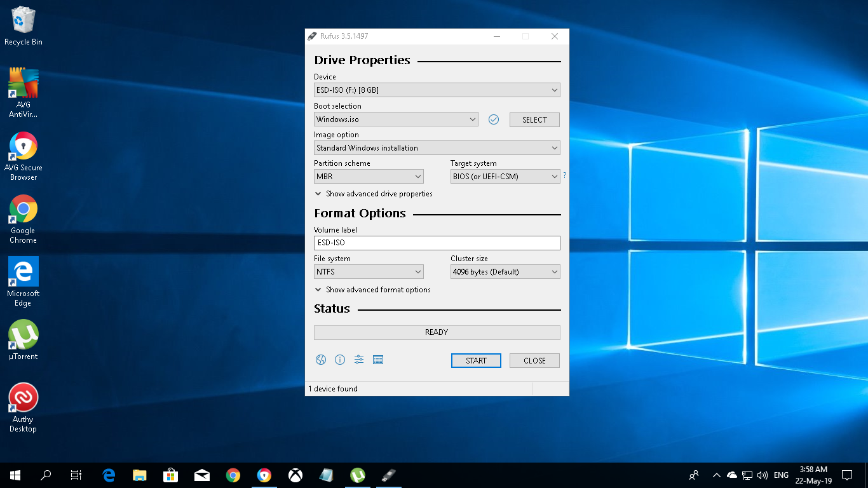Screen dimensions: 868x488
Task: Open the Image option dropdown
Action: tap(437, 147)
